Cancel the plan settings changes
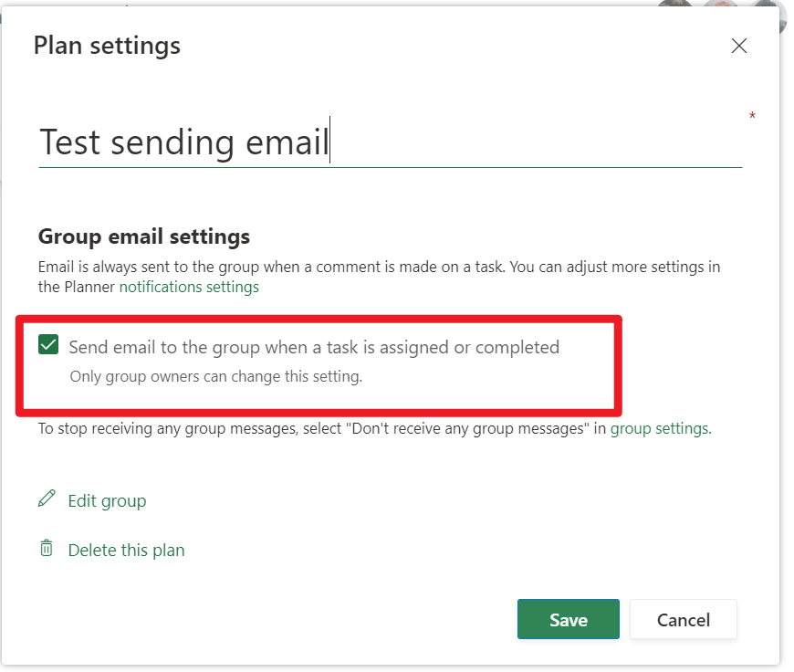The image size is (794, 672). point(683,619)
